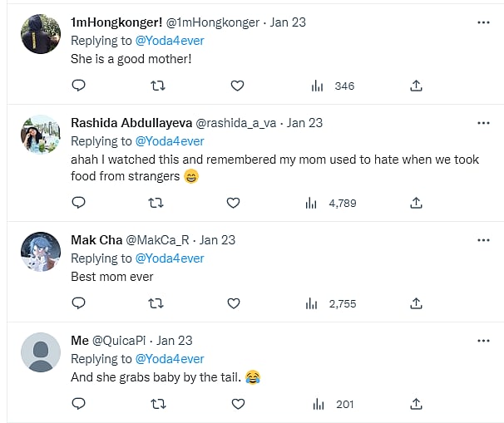
Task: Open Rashida Abdullayeva's profile name link
Action: (x=131, y=123)
